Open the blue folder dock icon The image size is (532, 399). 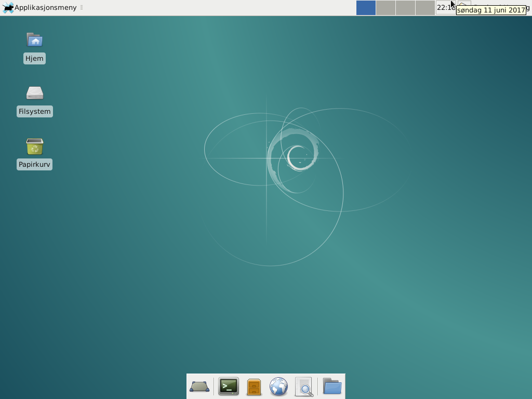pyautogui.click(x=332, y=386)
